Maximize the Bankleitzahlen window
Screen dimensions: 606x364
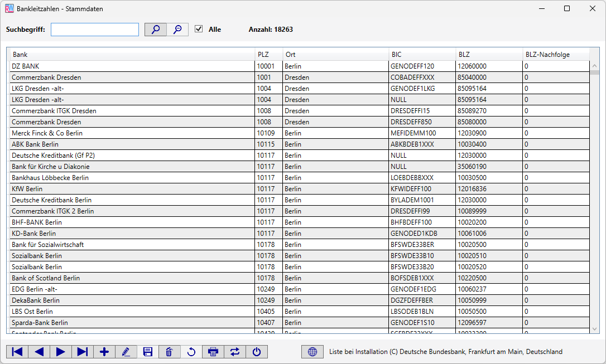[x=567, y=8]
